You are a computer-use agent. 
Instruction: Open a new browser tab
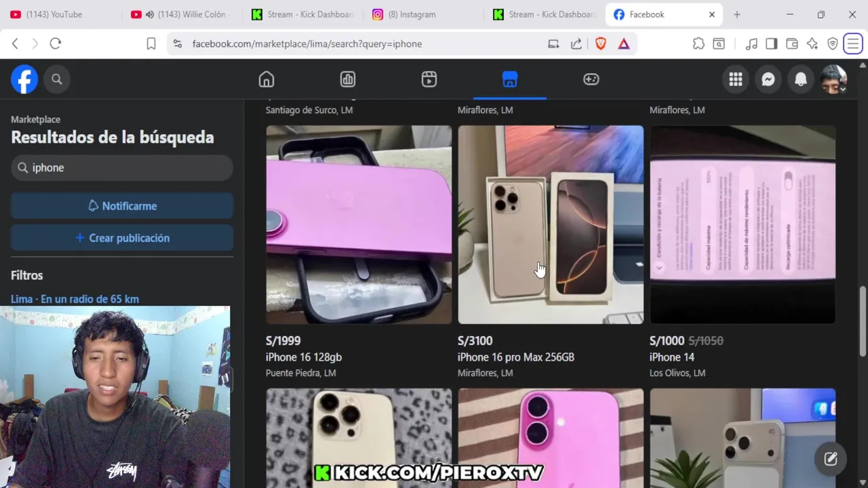coord(737,14)
